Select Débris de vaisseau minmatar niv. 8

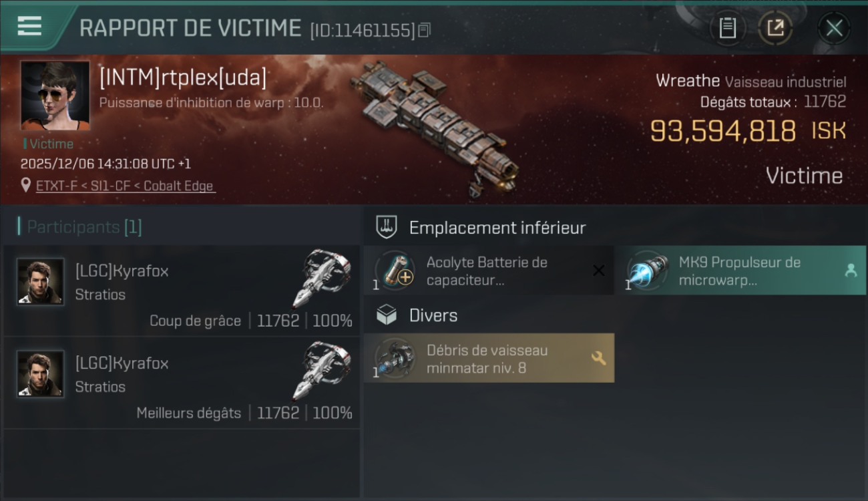(x=489, y=359)
